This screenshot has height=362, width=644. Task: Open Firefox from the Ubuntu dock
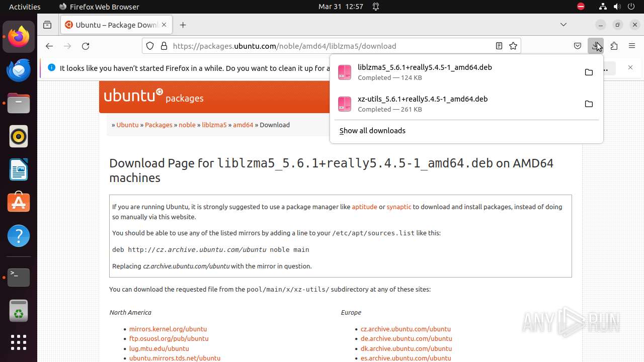pyautogui.click(x=19, y=37)
